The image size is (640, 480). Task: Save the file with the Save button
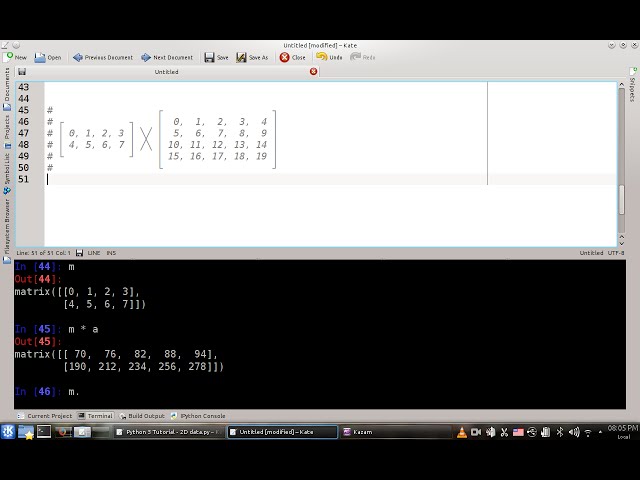(216, 58)
